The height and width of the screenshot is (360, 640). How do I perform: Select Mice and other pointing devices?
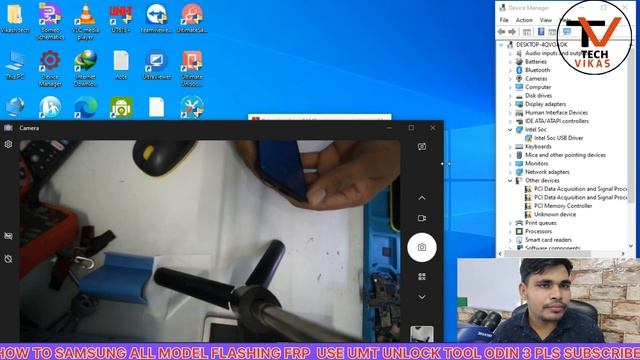[565, 155]
